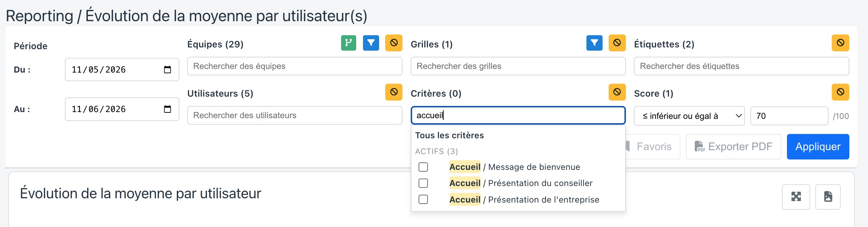Image resolution: width=868 pixels, height=227 pixels.
Task: Click the green team hierarchy icon in Équipes
Action: [348, 43]
